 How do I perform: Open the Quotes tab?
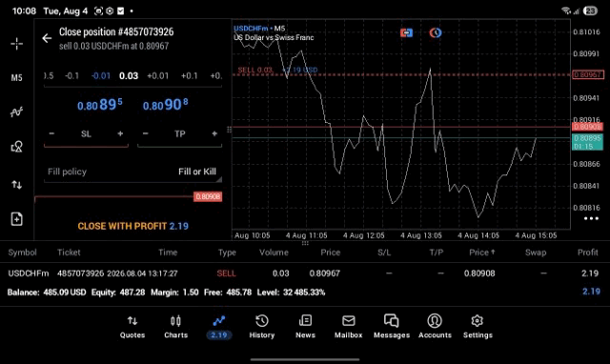click(132, 327)
